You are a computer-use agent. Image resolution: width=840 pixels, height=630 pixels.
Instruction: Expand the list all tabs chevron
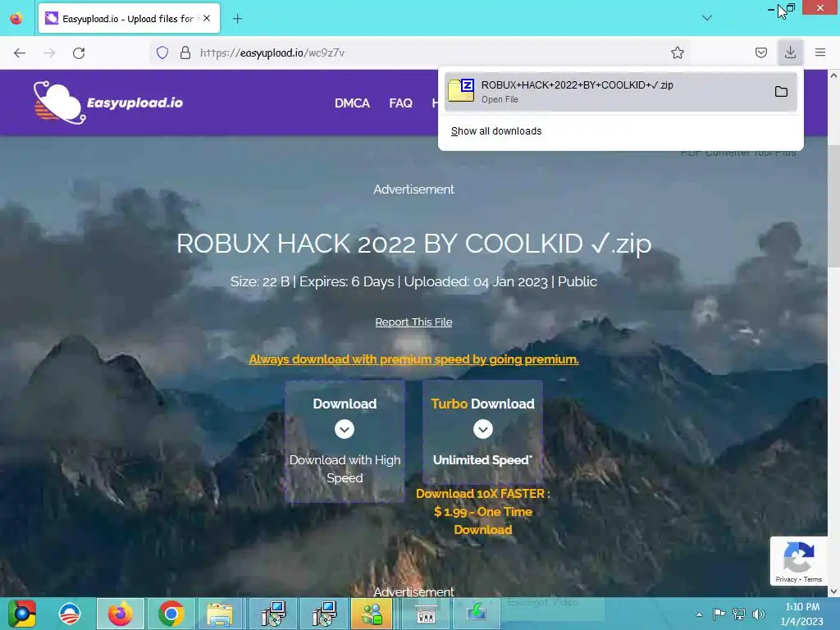(707, 18)
